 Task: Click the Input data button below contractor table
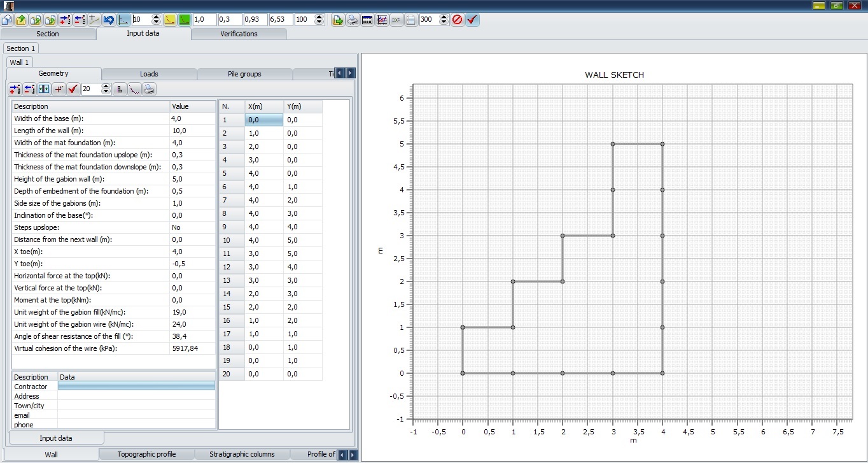click(56, 438)
